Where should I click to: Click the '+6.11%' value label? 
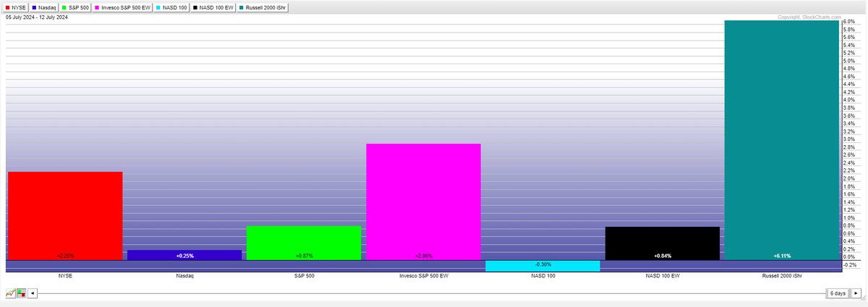click(781, 256)
